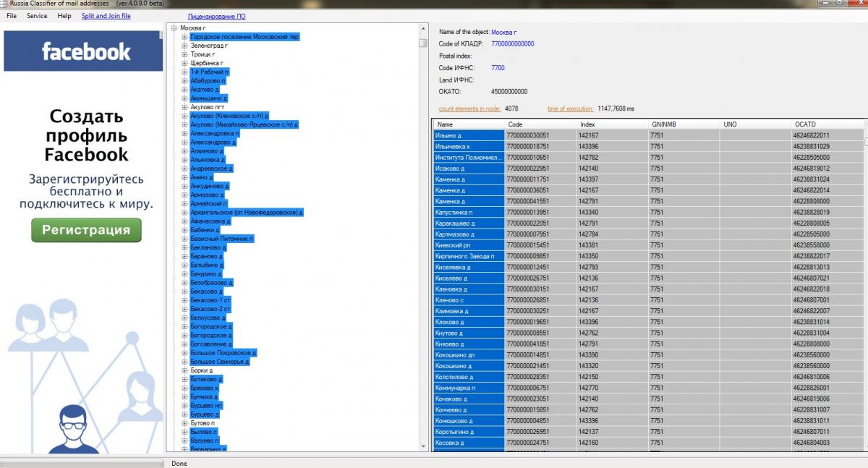The height and width of the screenshot is (468, 868).
Task: Click the facebook logo banner
Action: [x=84, y=51]
